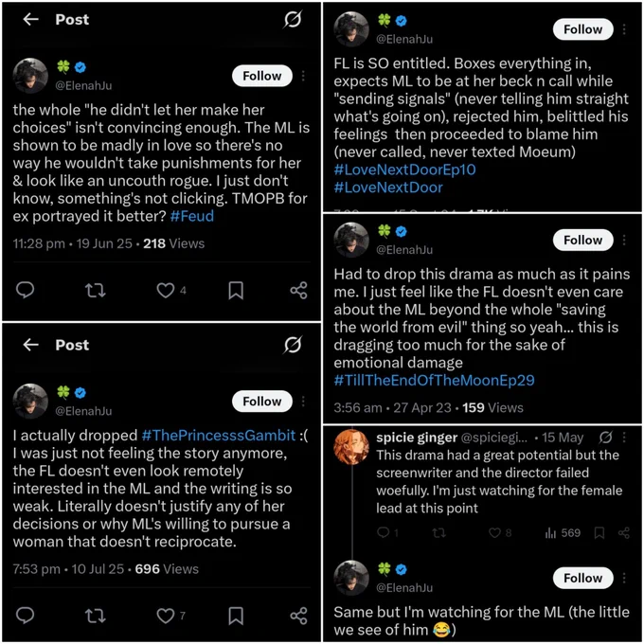Viewport: 644px width, 644px height.
Task: Bookmark the #Feud post
Action: (x=236, y=291)
